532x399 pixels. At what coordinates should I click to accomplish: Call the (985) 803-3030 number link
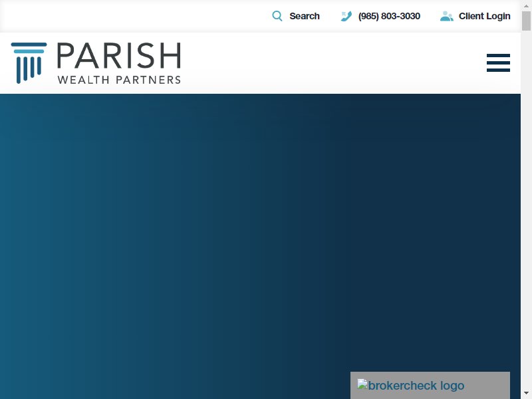389,16
